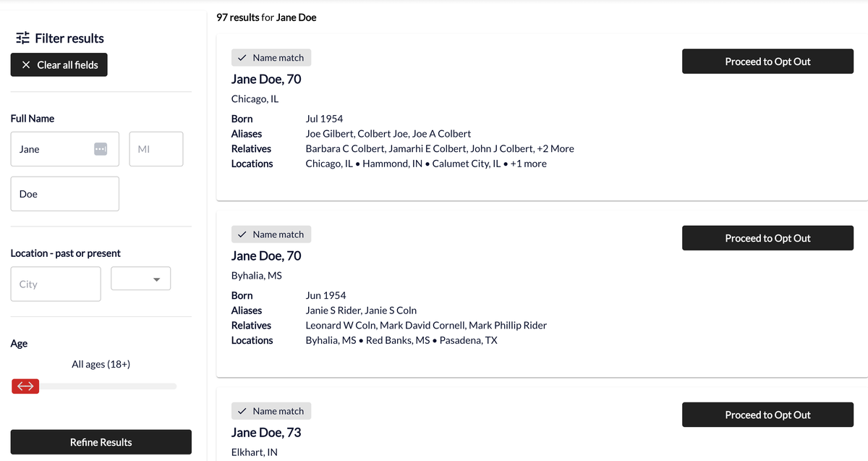
Task: Click the last name field containing Doe
Action: (64, 194)
